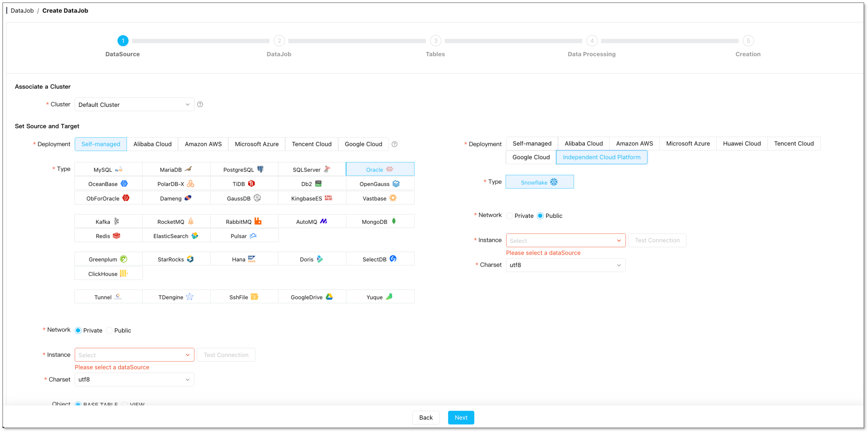Pick TiDB source type
The height and width of the screenshot is (432, 868).
(244, 184)
